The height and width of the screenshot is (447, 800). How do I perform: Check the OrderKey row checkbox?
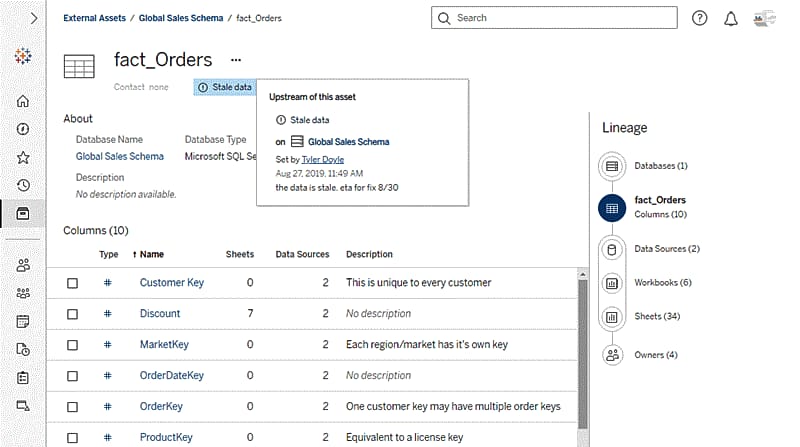[72, 407]
